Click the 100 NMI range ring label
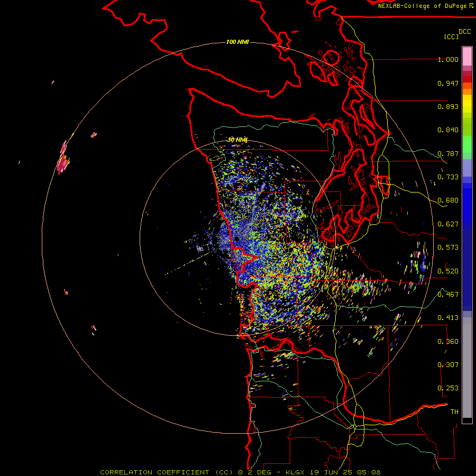 click(x=237, y=42)
